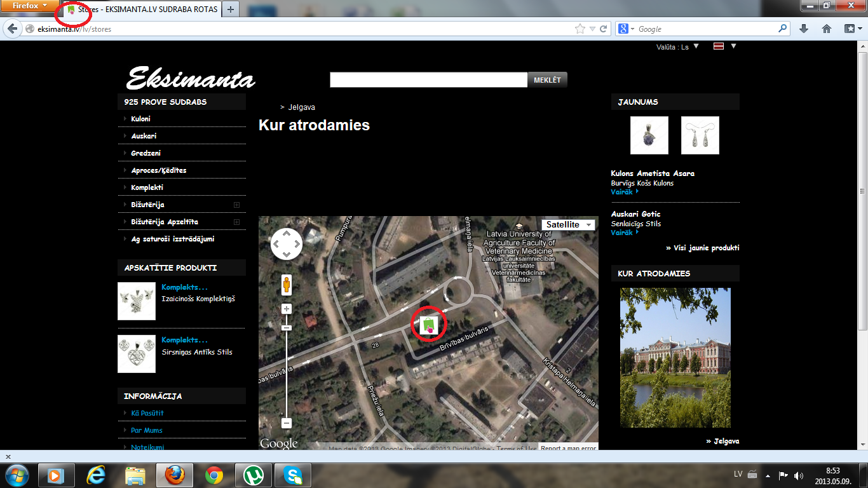The height and width of the screenshot is (488, 868).
Task: Open Ag saturoši izstrādājumi category
Action: [x=172, y=239]
